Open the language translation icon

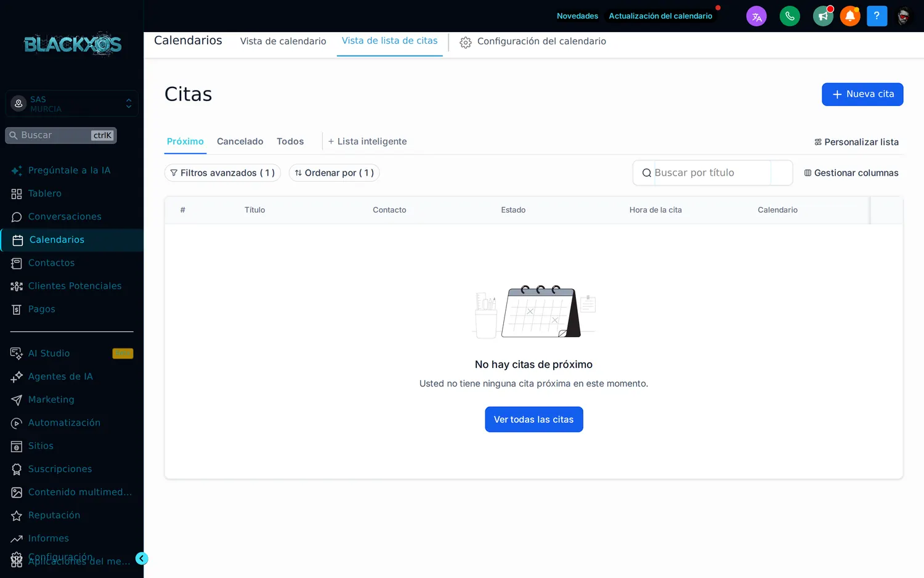point(756,16)
